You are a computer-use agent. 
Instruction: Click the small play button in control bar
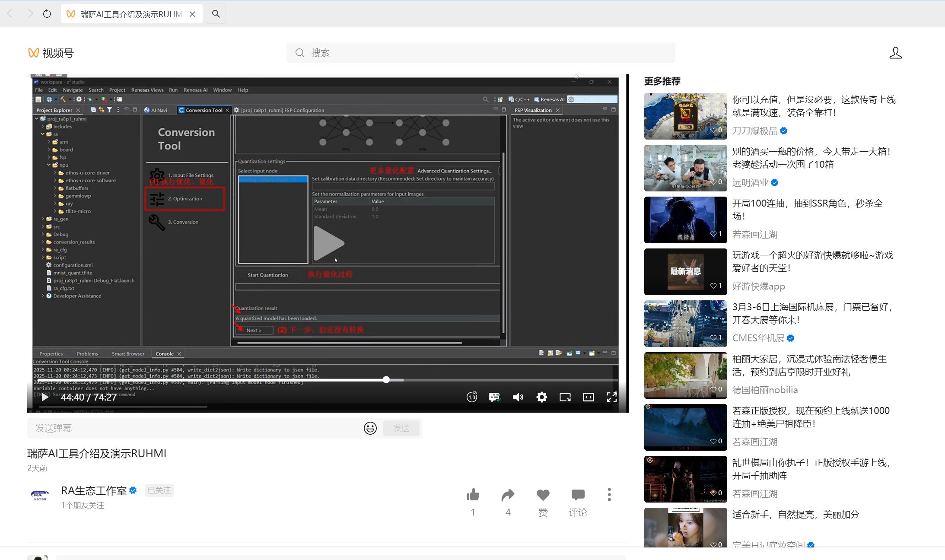pos(45,397)
